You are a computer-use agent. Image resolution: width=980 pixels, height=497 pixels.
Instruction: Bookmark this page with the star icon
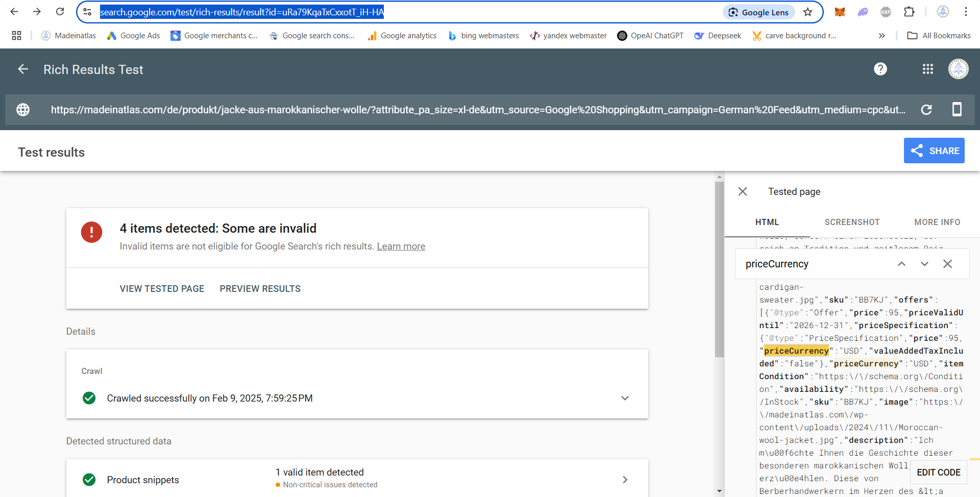pyautogui.click(x=807, y=12)
